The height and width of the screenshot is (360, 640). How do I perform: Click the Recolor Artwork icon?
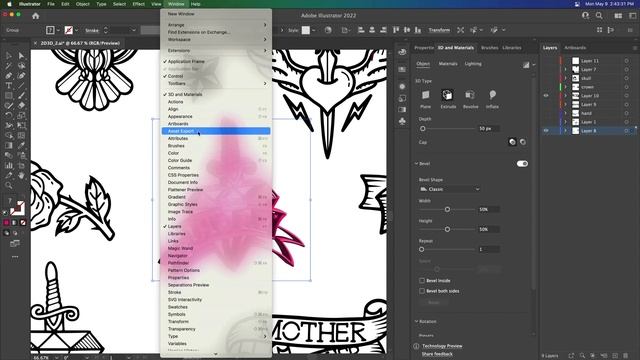tap(328, 30)
